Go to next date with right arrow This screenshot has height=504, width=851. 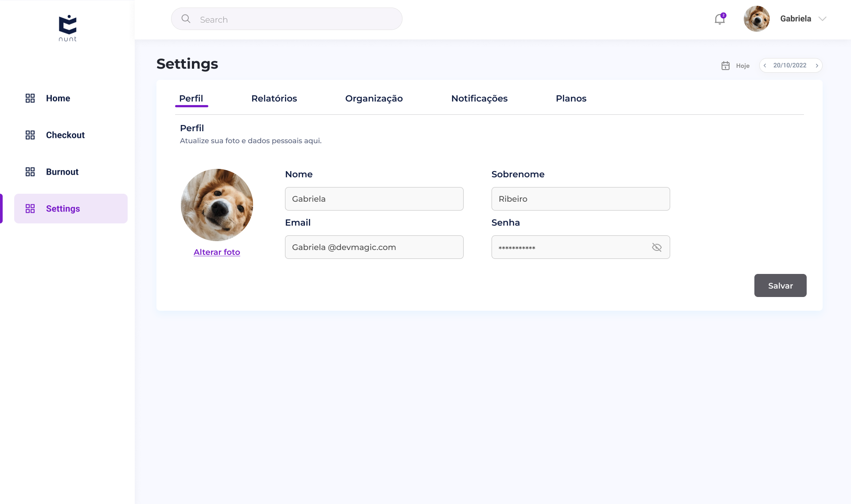point(817,66)
